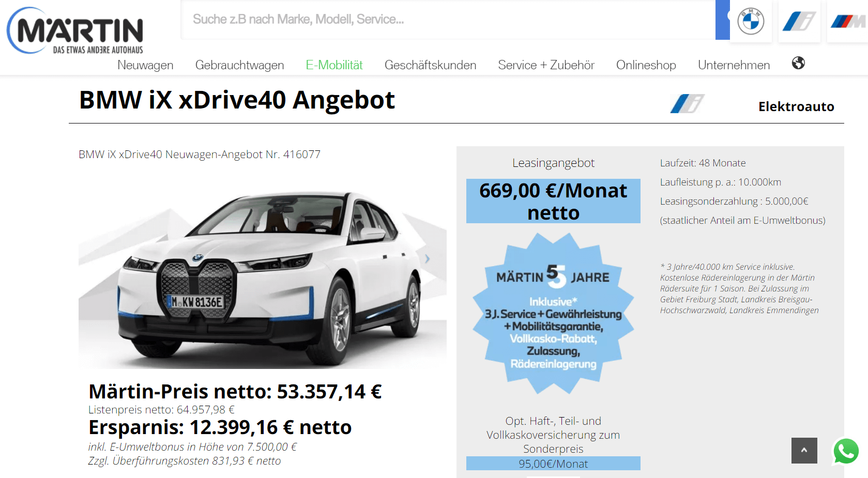This screenshot has width=868, height=478.
Task: Click the Elektroauto label
Action: [x=796, y=106]
